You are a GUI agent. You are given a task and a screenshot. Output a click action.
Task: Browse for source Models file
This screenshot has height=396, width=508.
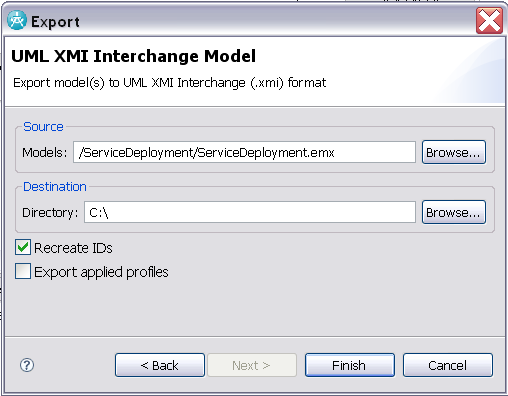(454, 152)
